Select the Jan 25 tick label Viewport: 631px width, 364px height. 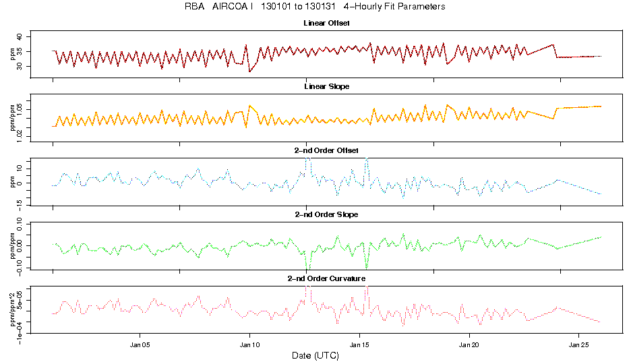tap(578, 344)
